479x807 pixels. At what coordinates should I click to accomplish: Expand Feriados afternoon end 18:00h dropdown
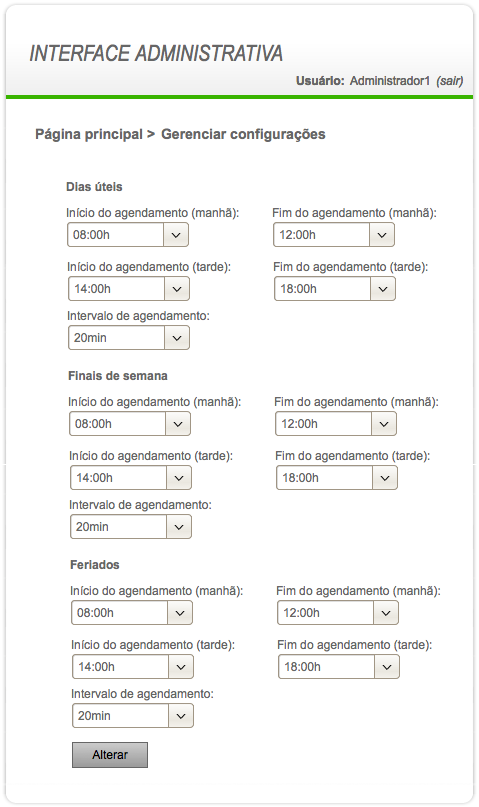point(339,667)
